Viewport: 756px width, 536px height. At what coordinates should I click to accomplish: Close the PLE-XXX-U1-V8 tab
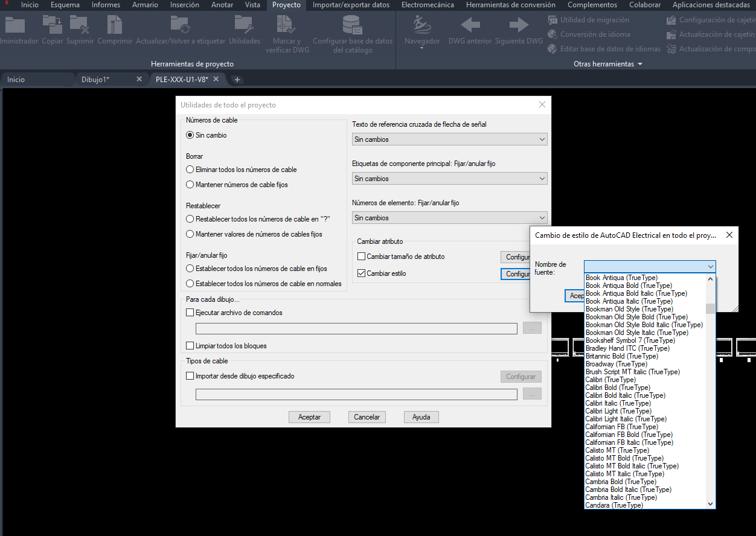(217, 79)
